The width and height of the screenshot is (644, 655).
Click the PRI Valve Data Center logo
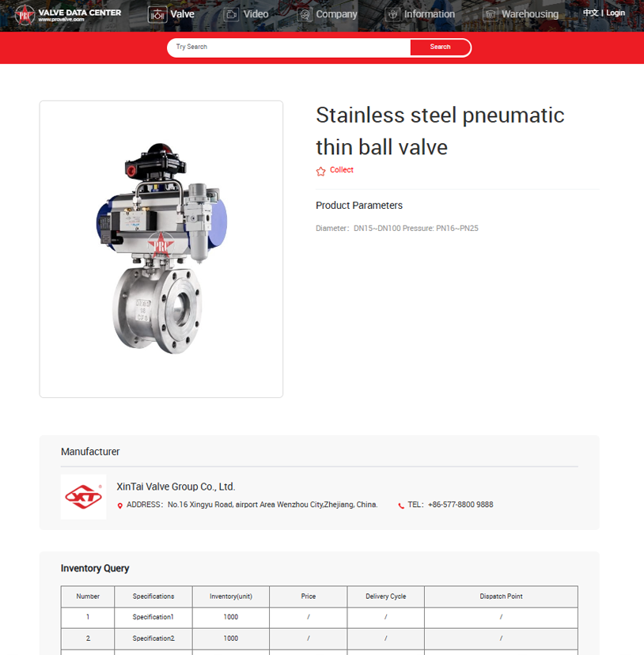pyautogui.click(x=68, y=14)
